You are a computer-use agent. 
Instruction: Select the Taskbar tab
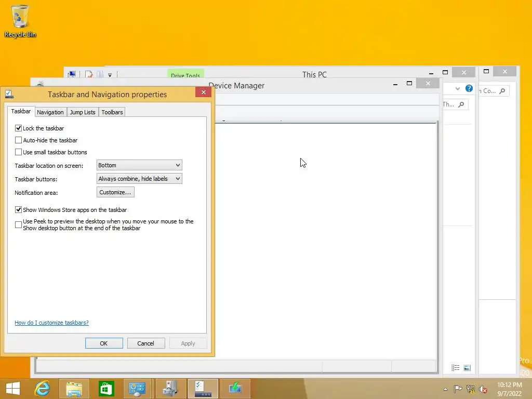click(21, 111)
